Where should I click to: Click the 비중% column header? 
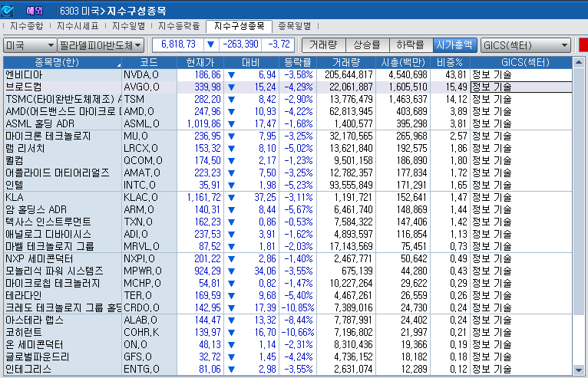coord(450,62)
